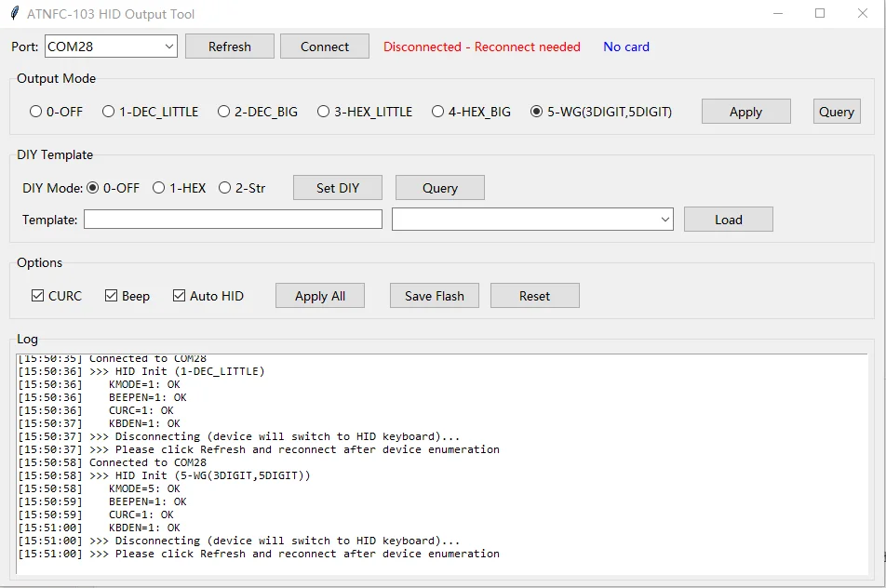Click the Connect button
This screenshot has width=886, height=588.
324,47
